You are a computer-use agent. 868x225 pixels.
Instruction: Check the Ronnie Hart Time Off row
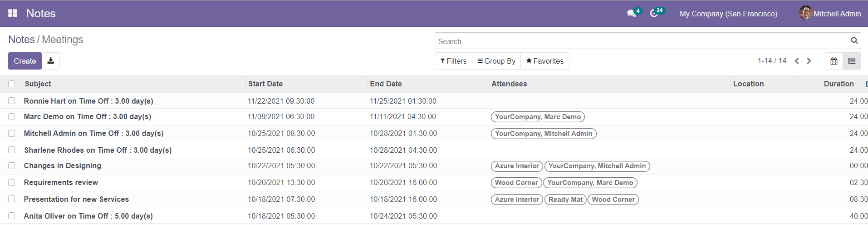coord(12,101)
